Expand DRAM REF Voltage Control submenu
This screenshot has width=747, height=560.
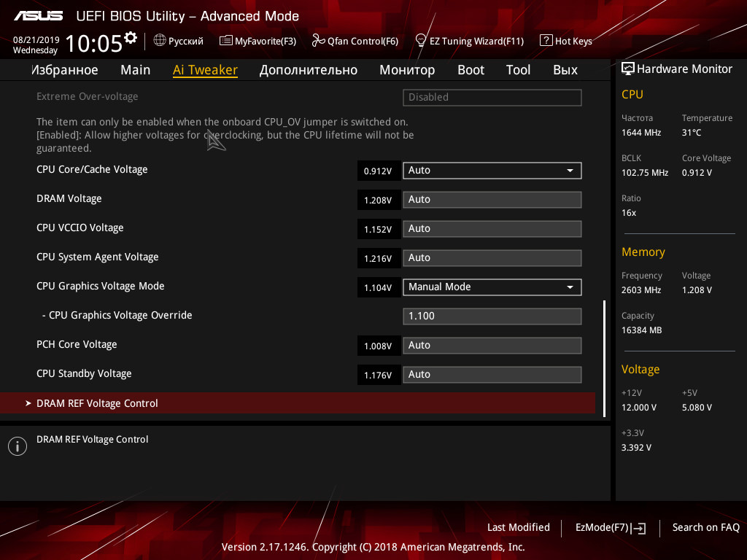click(x=298, y=403)
